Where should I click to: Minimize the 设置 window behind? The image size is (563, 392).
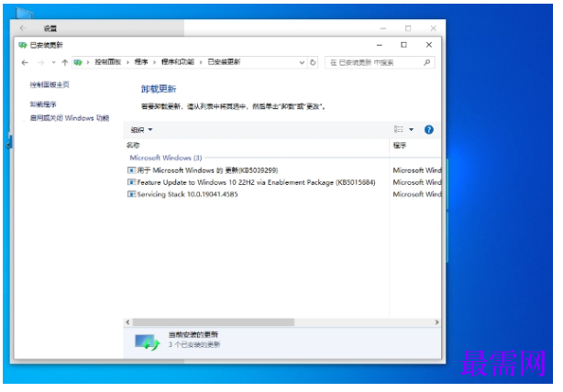click(383, 28)
